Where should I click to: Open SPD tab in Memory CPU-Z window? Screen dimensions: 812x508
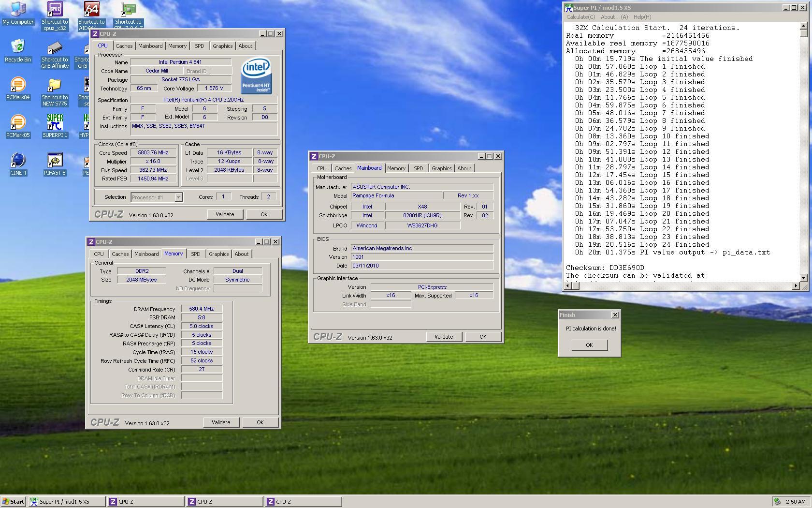[x=195, y=254]
